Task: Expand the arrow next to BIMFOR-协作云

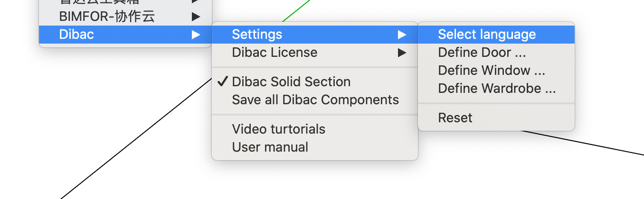Action: click(x=196, y=17)
